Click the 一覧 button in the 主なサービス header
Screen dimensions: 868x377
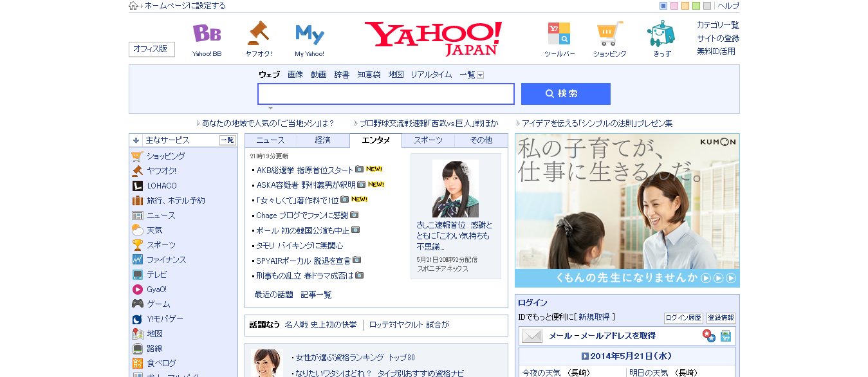click(228, 140)
